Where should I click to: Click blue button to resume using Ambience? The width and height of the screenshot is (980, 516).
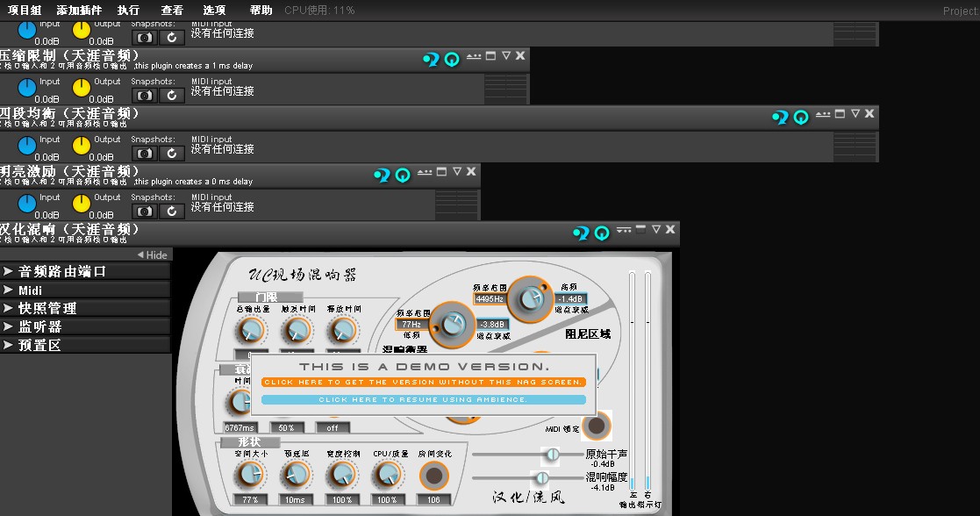(424, 399)
